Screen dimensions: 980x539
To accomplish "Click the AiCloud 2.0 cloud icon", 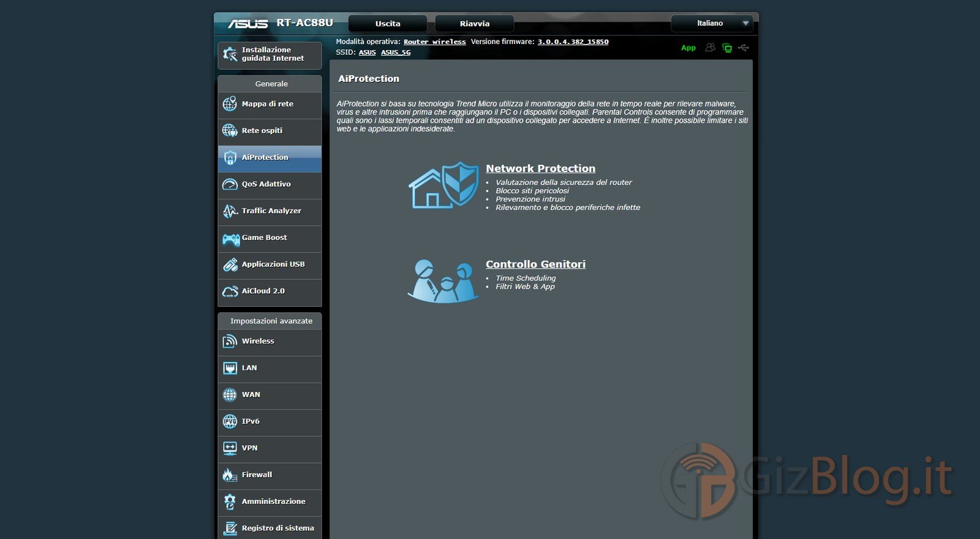I will (230, 292).
